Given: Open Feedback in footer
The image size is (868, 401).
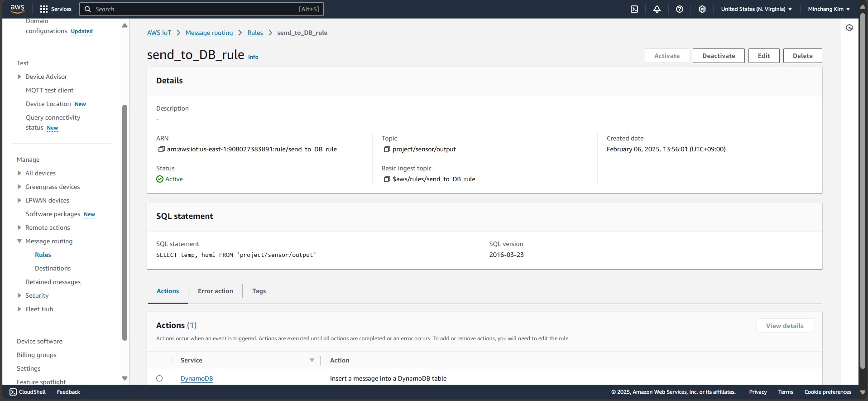Looking at the screenshot, I should [x=68, y=392].
